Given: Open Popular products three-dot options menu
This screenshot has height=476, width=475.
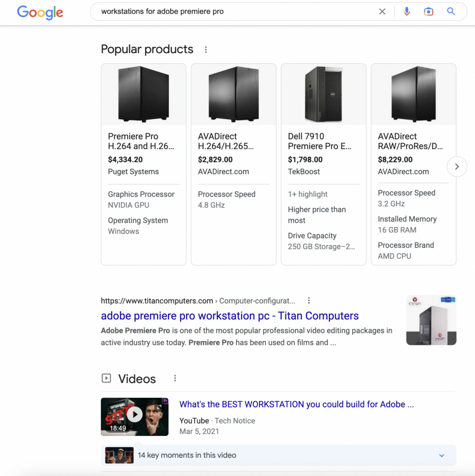Looking at the screenshot, I should pyautogui.click(x=206, y=49).
